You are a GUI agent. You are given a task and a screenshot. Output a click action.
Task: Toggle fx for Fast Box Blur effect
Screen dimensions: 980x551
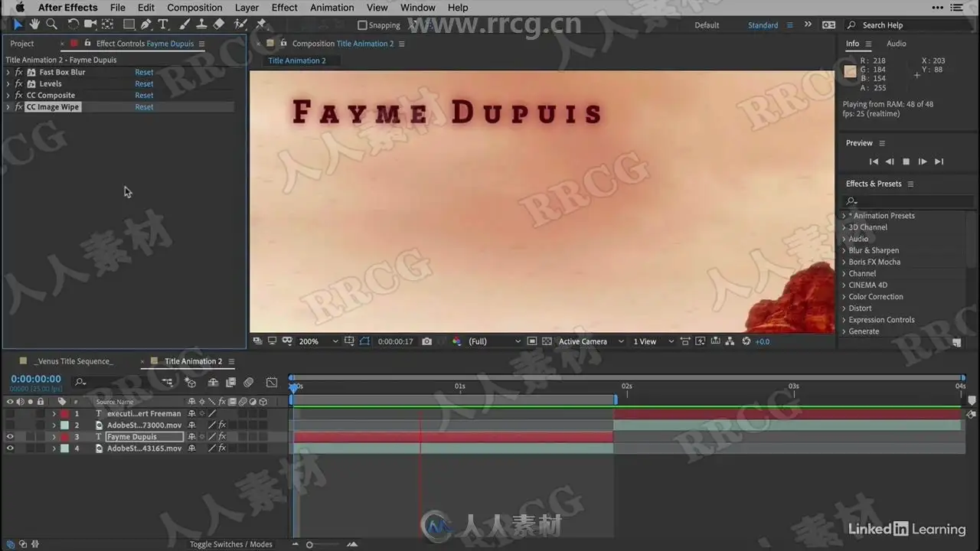(x=19, y=72)
